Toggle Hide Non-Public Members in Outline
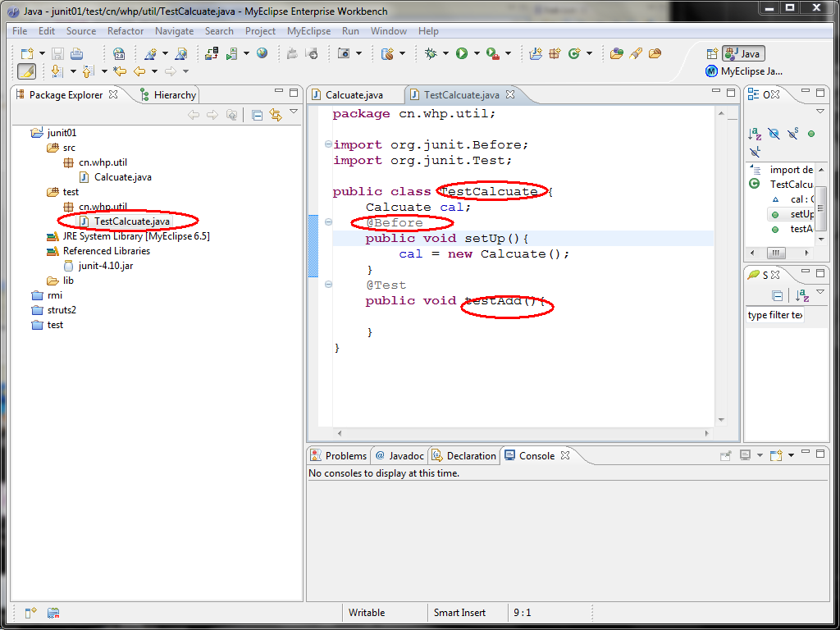840x630 pixels. pos(811,134)
